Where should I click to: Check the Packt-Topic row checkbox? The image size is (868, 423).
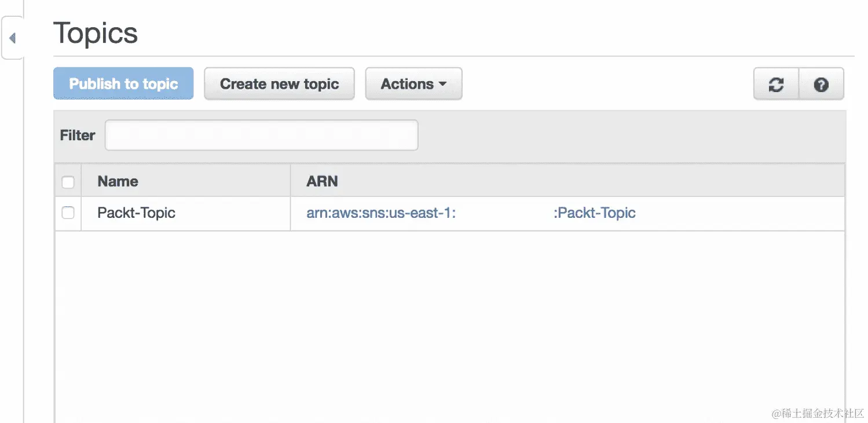point(68,213)
